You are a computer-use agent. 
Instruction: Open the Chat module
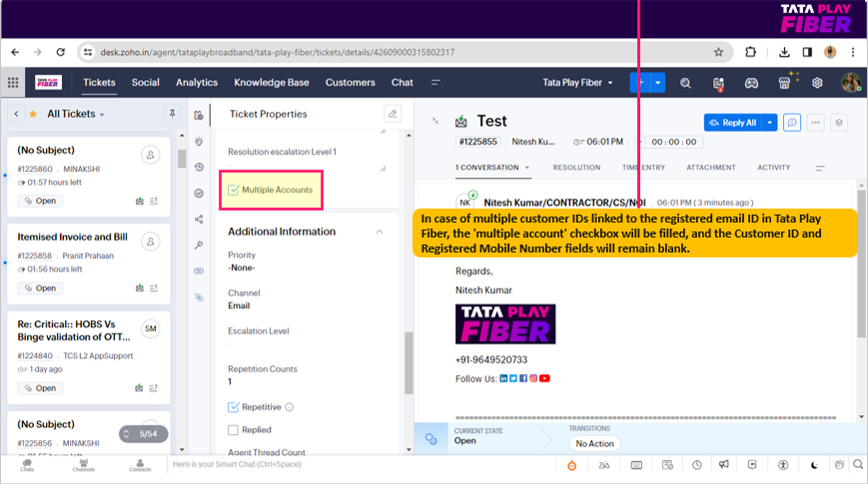402,83
